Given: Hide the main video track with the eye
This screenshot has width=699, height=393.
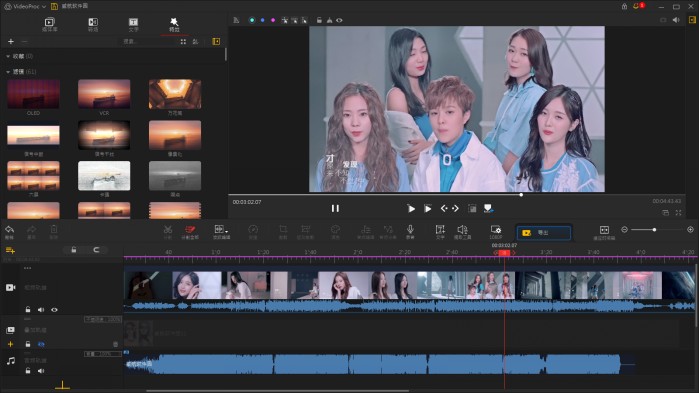Looking at the screenshot, I should [x=54, y=310].
